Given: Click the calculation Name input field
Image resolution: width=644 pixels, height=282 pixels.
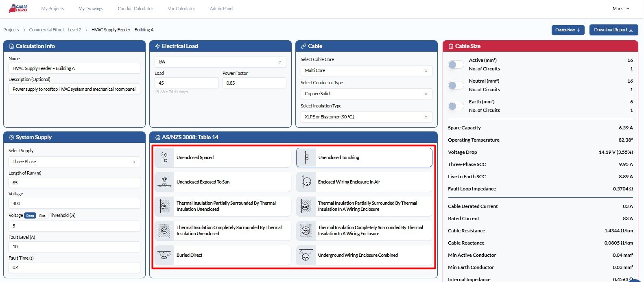Looking at the screenshot, I should click(74, 68).
